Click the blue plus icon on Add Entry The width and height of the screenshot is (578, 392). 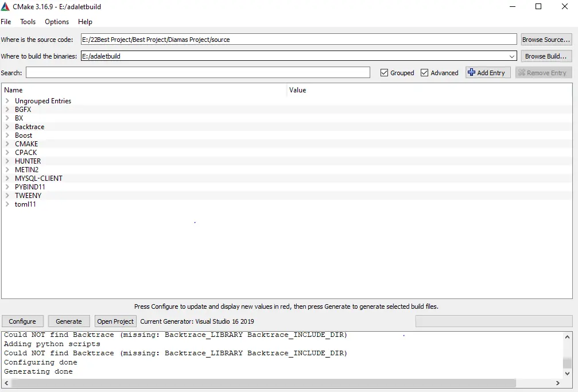coord(471,72)
